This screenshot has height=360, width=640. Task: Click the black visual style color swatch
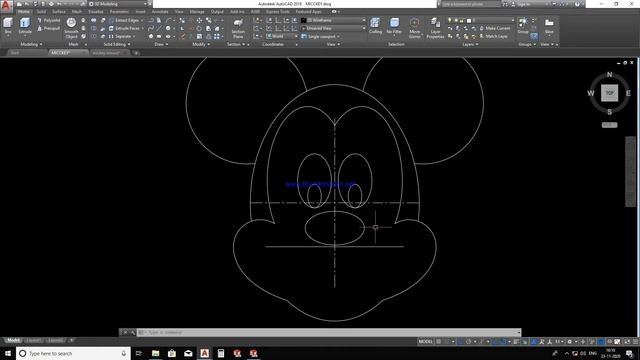pos(304,20)
